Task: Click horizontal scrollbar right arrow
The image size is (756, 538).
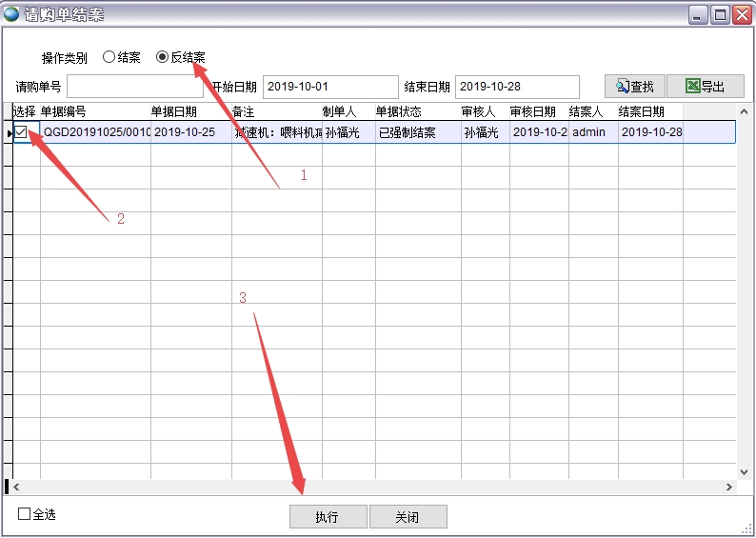Action: click(x=729, y=487)
